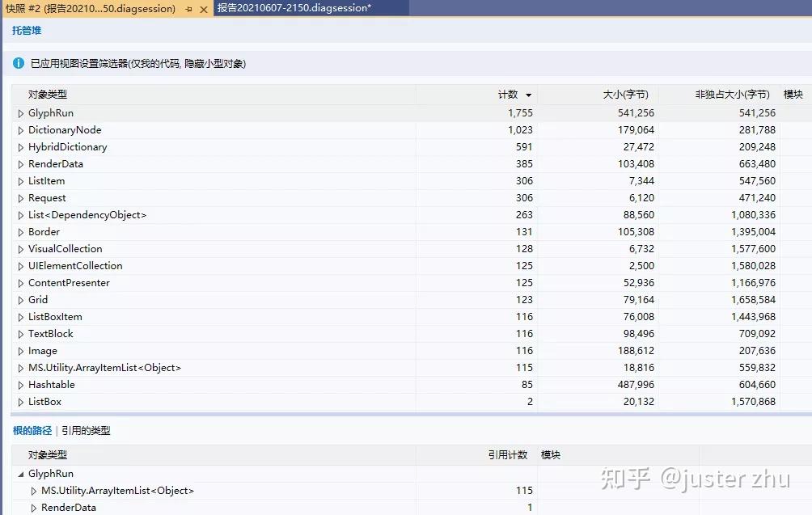Expand the GlyphRun row in the type list

(19, 112)
